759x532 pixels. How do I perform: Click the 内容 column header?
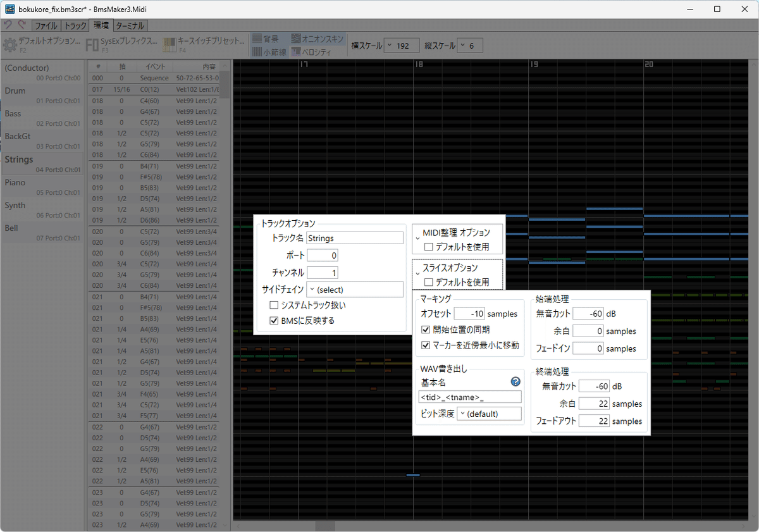click(x=195, y=66)
